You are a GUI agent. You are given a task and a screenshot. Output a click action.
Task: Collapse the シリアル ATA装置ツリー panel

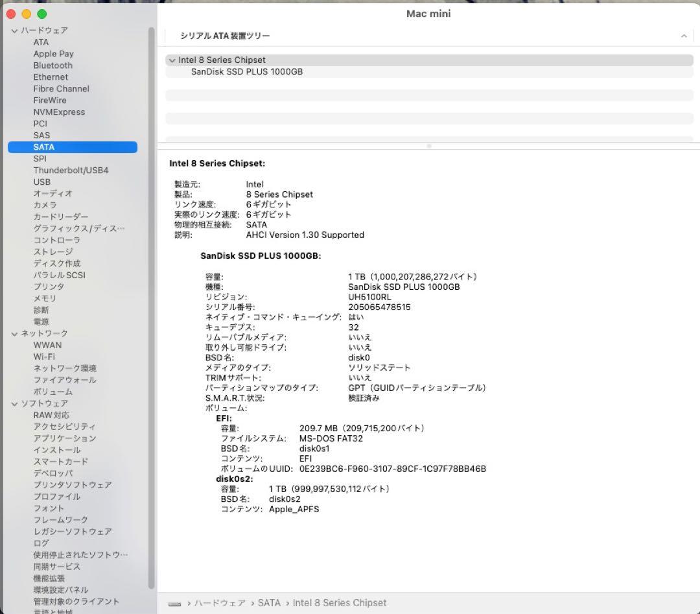point(685,36)
